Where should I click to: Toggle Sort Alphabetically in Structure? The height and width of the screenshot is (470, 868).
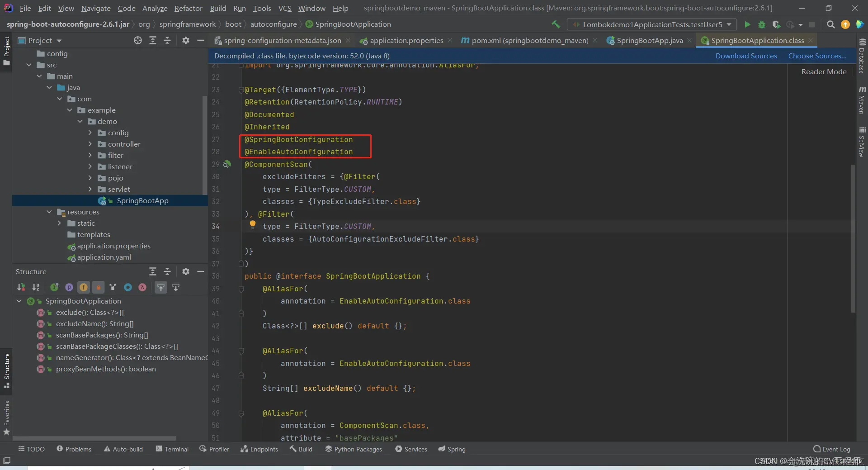(36, 287)
